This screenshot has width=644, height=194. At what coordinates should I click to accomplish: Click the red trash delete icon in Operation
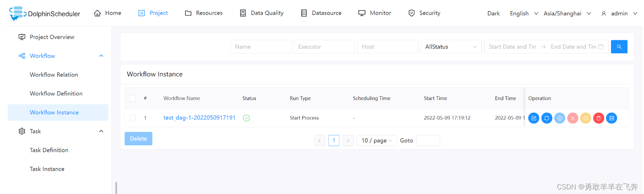(x=598, y=118)
